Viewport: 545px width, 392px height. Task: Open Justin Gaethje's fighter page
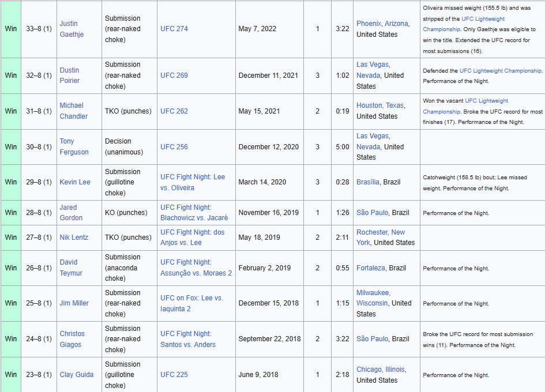[72, 29]
